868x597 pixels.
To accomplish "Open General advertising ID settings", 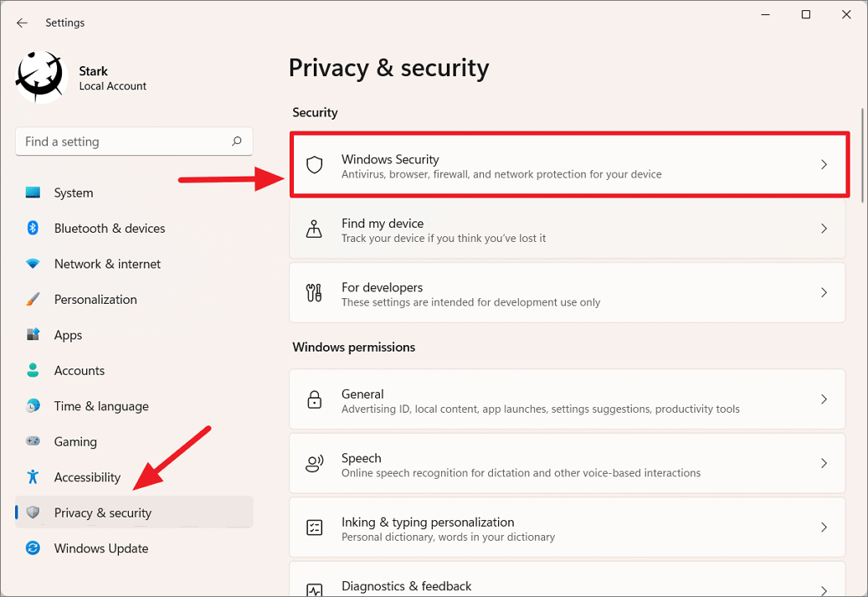I will 569,399.
